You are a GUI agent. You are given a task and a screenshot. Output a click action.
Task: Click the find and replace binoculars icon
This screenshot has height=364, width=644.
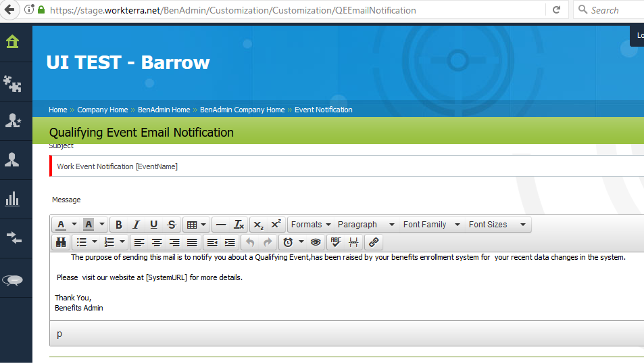61,242
